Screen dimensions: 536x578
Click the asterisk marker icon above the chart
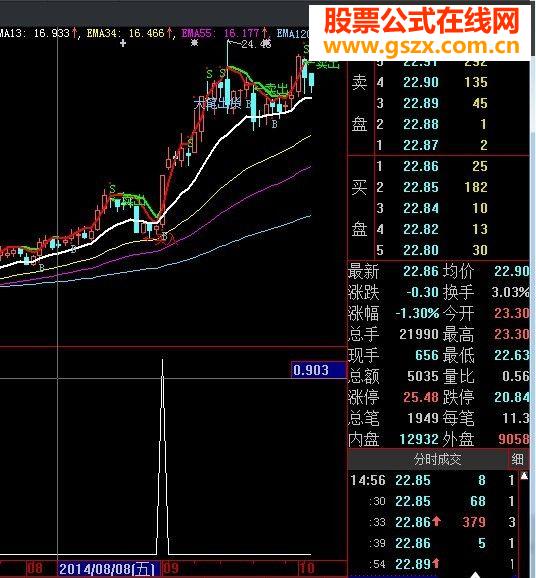point(194,43)
